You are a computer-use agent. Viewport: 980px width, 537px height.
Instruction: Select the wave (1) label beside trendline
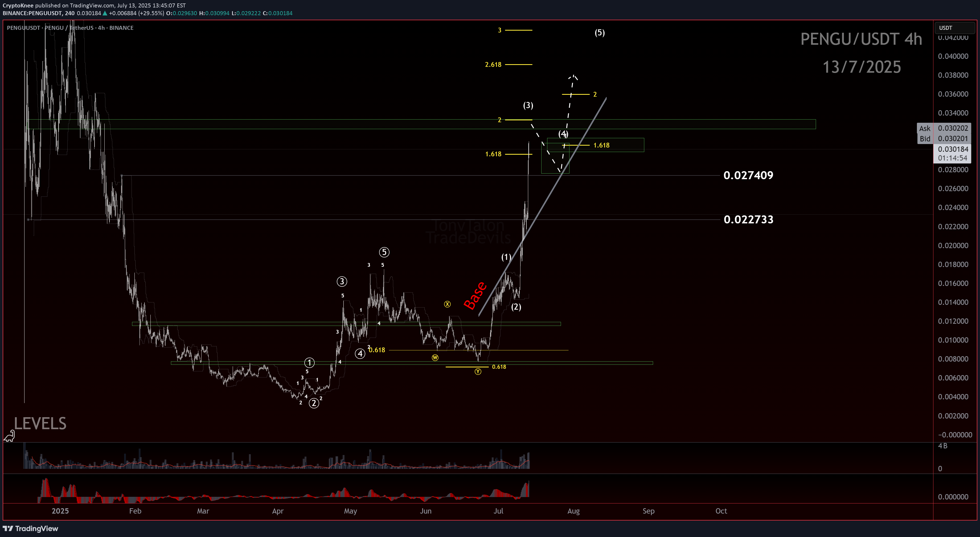pos(506,257)
